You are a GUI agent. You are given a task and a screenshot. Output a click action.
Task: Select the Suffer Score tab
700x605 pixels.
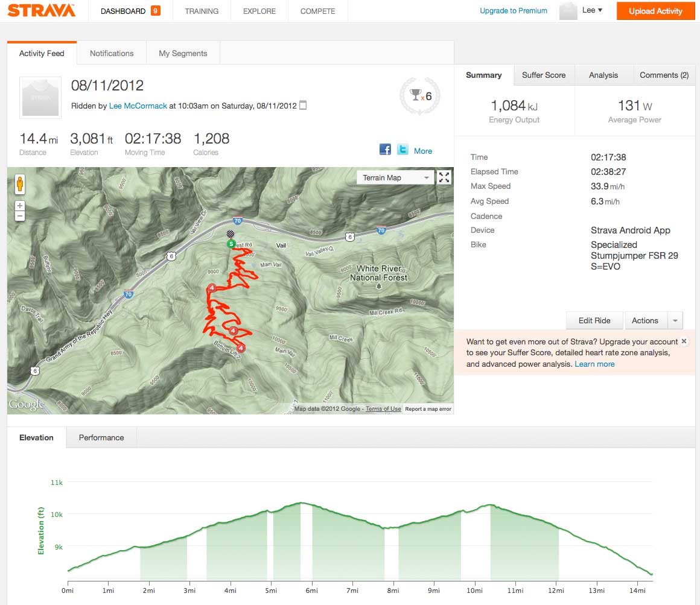pos(544,75)
